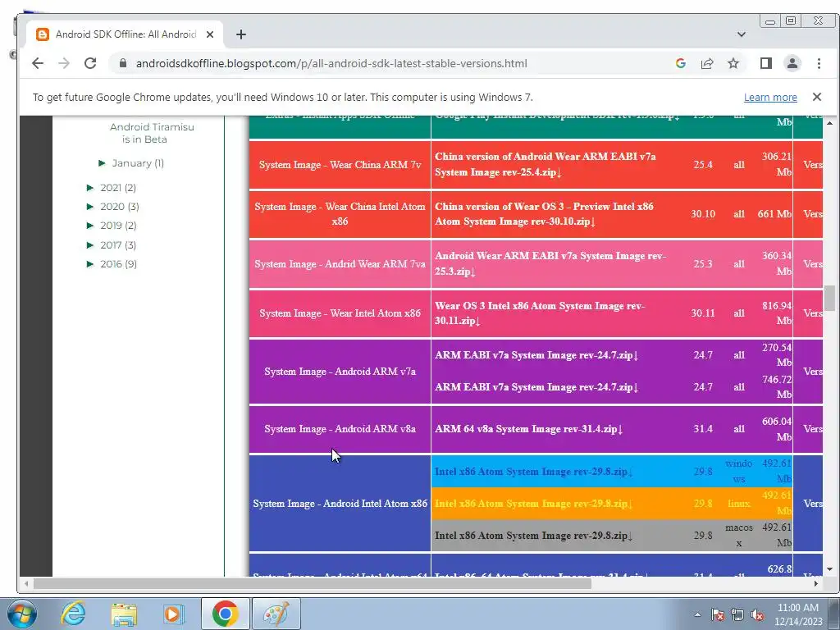Expand the January (1) archive
840x630 pixels.
tap(102, 163)
